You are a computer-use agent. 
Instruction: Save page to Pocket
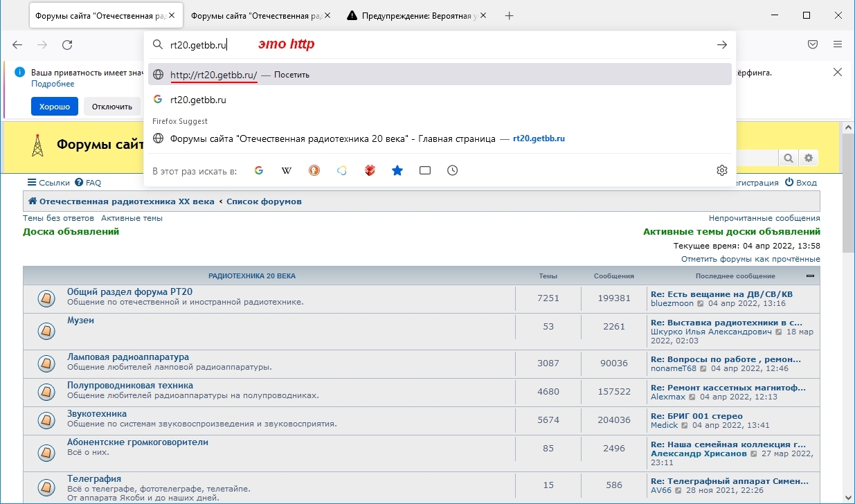(x=813, y=44)
